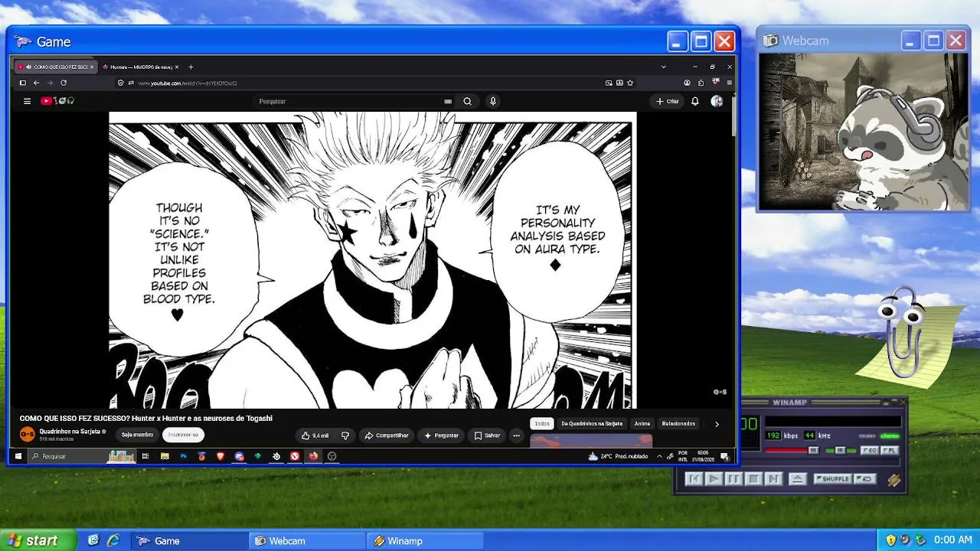This screenshot has width=980, height=551.
Task: Open the browser extensions puzzle icon
Action: point(701,83)
